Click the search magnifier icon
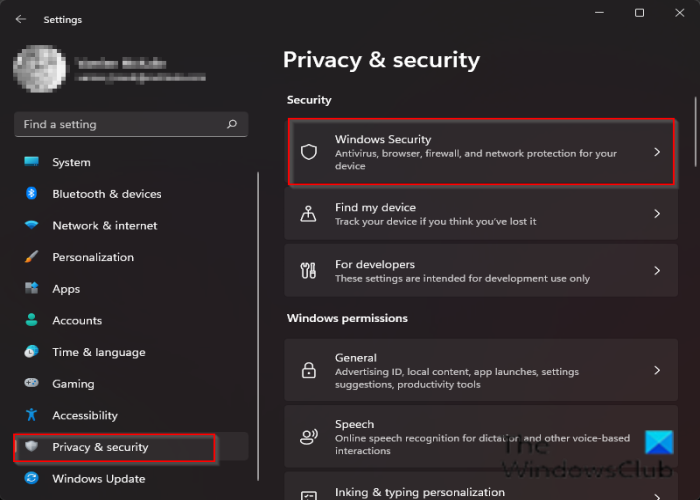 pos(232,125)
